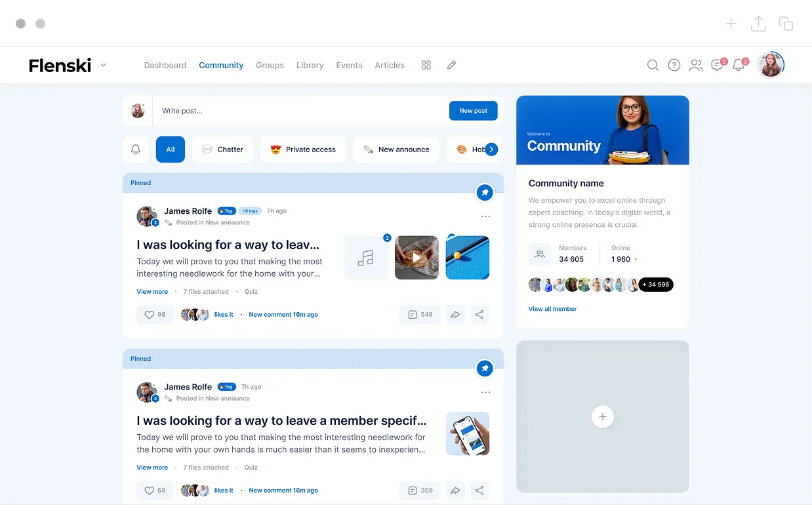Open the search magnifier icon
812x505 pixels.
653,65
